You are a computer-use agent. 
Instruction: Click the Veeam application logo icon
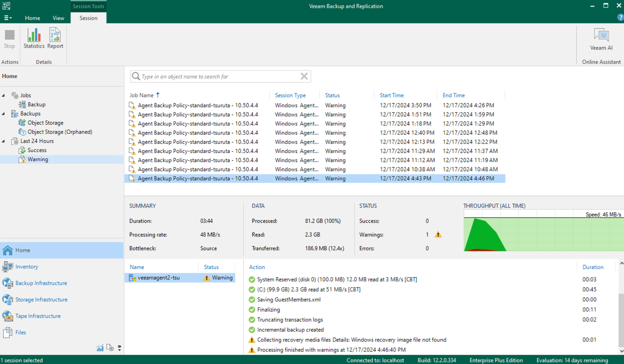[6, 6]
